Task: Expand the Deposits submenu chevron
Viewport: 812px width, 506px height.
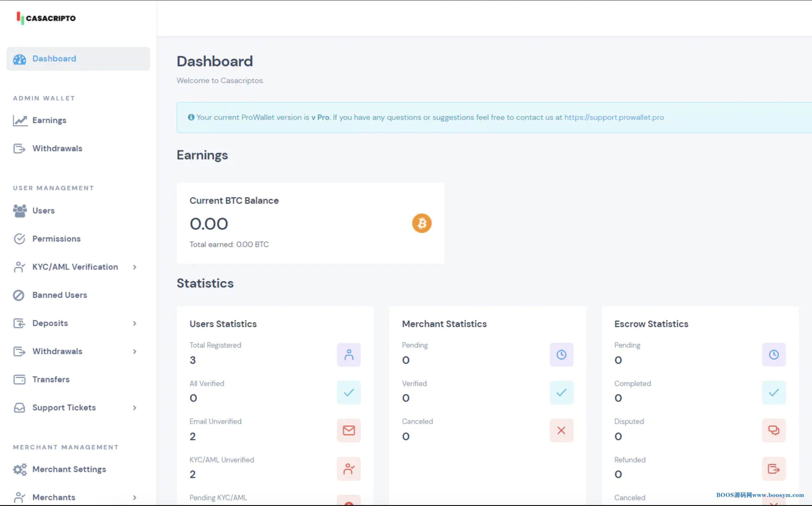Action: (135, 323)
